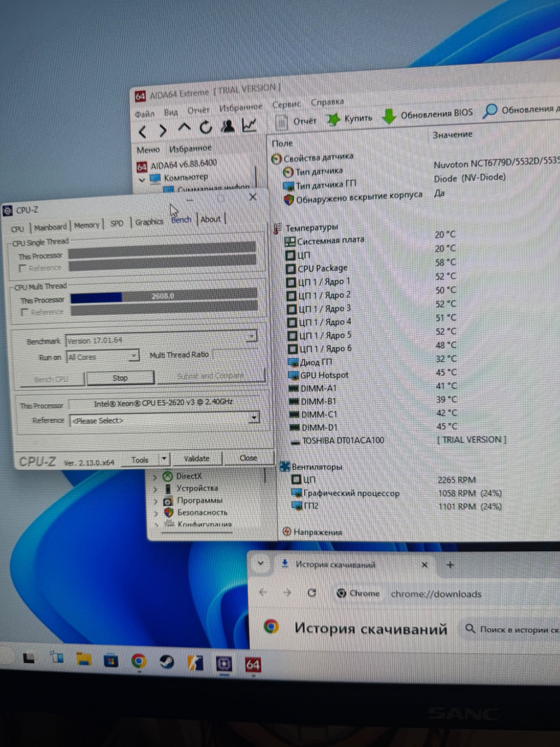Open Отчёт menu in AIDA64 menu bar
Image resolution: width=560 pixels, height=747 pixels.
coord(199,110)
